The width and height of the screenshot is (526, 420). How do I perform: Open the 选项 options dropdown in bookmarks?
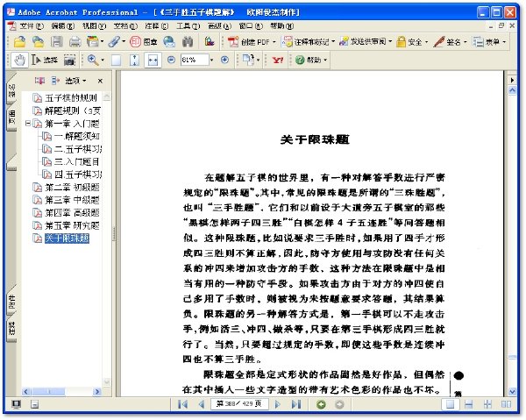[75, 81]
